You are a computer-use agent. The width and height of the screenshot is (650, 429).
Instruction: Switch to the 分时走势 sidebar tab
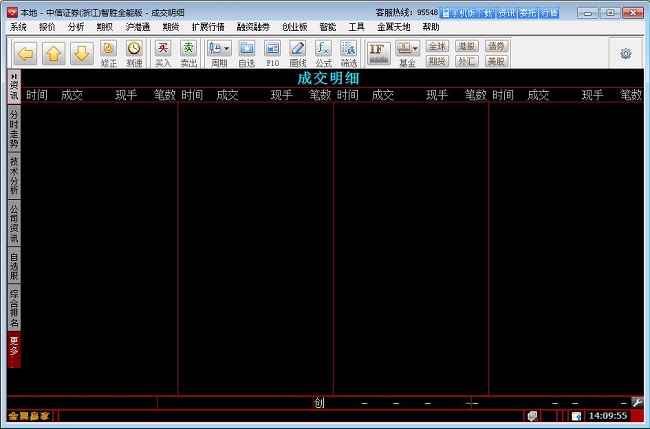click(13, 128)
